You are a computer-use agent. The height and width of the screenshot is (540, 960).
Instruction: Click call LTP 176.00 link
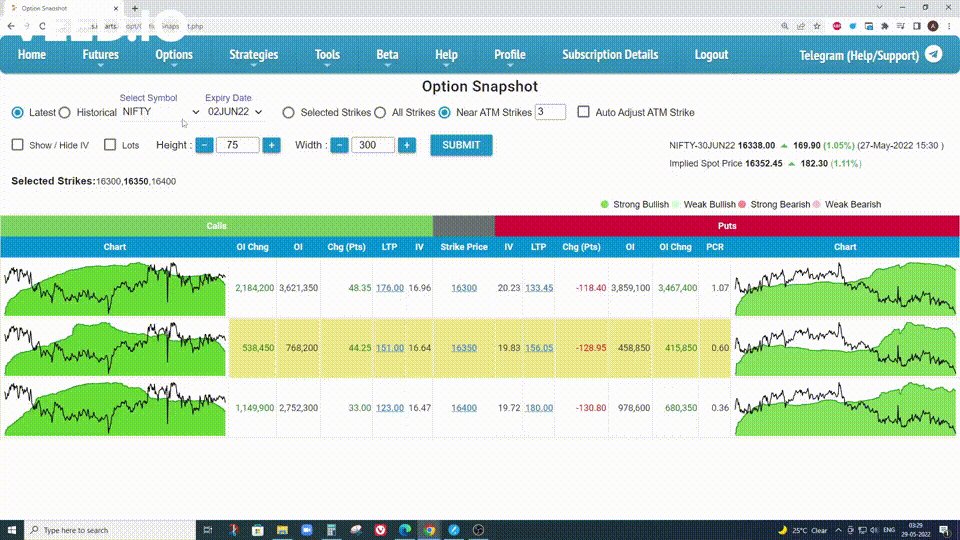[x=390, y=288]
